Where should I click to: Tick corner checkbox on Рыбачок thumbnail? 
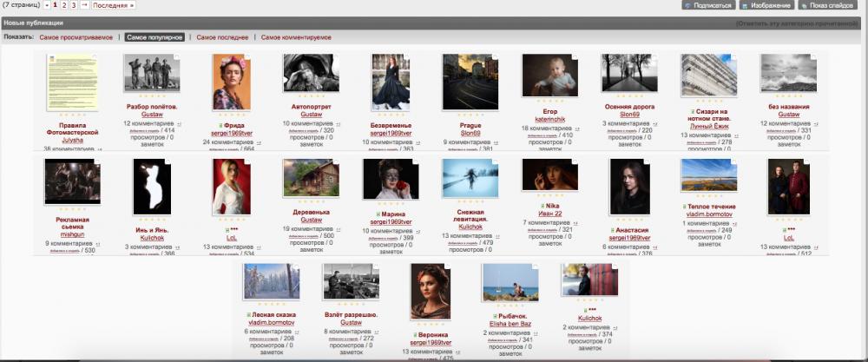(536, 267)
